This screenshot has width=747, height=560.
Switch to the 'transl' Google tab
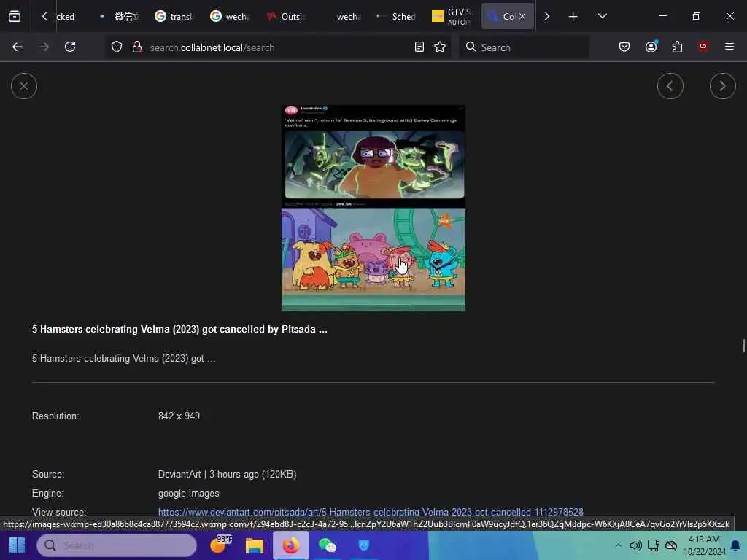pyautogui.click(x=174, y=17)
